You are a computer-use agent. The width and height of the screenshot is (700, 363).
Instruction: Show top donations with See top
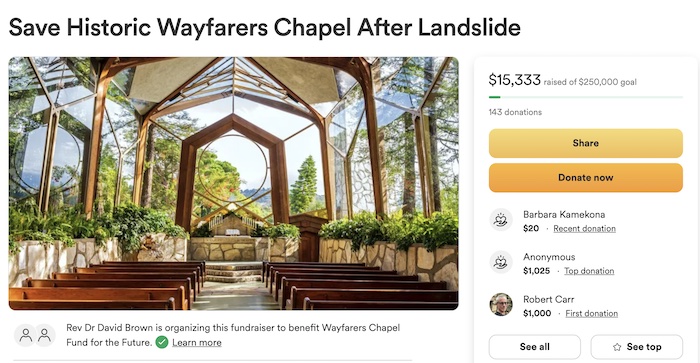[637, 347]
